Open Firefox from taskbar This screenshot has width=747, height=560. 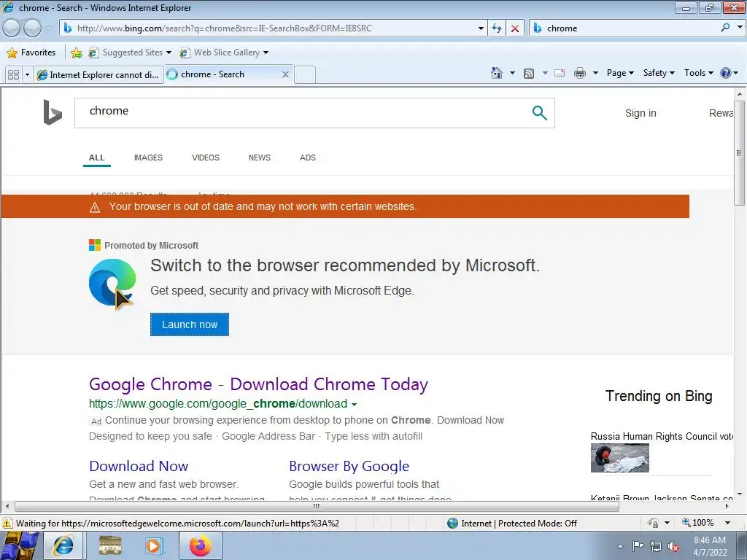pyautogui.click(x=200, y=545)
